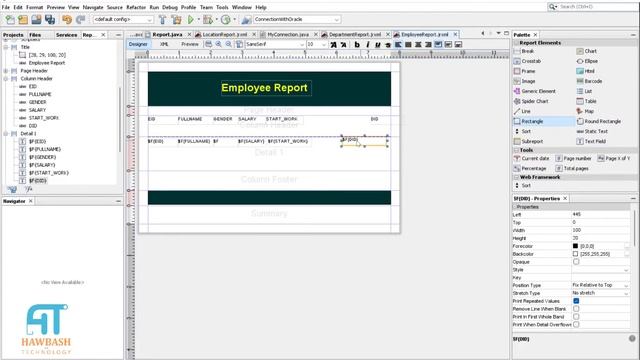Viewport: 640px width, 360px height.
Task: Switch to the Preview view
Action: click(190, 44)
